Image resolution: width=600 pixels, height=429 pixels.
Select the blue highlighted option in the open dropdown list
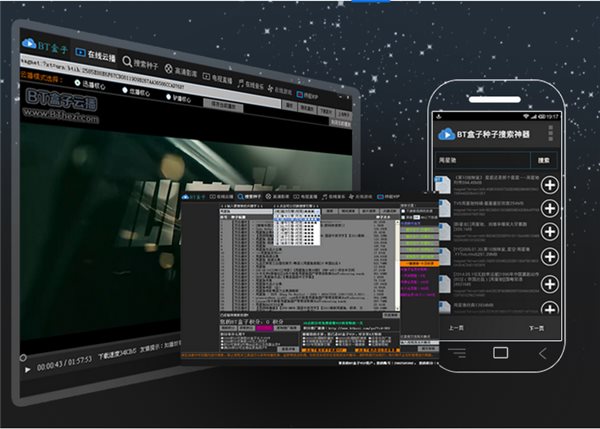297,220
